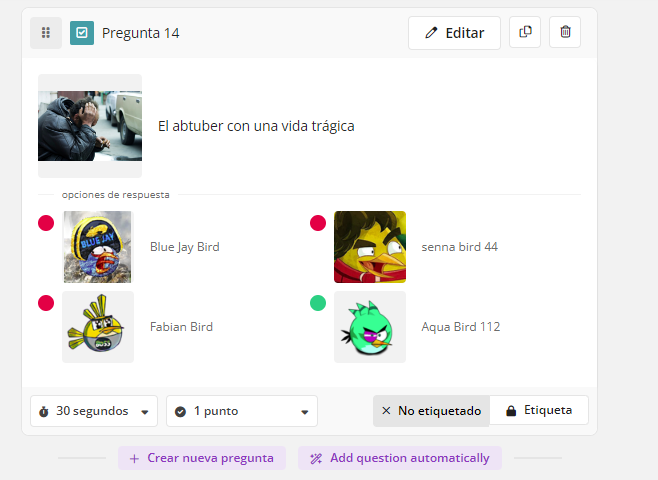Image resolution: width=658 pixels, height=480 pixels.
Task: Click Crear nueva pregunta button
Action: click(x=202, y=458)
